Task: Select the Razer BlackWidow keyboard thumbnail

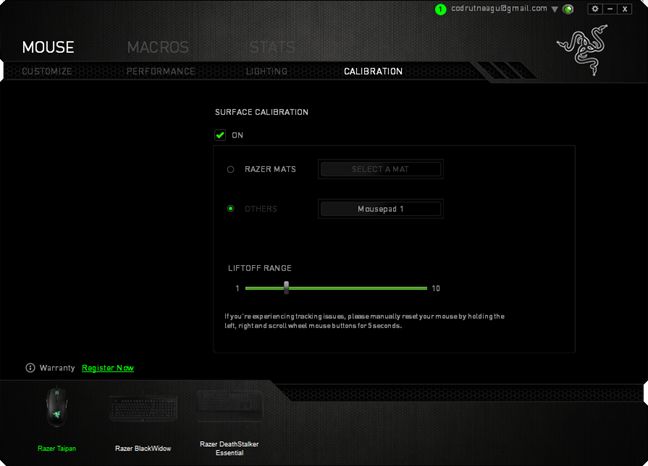Action: 143,408
